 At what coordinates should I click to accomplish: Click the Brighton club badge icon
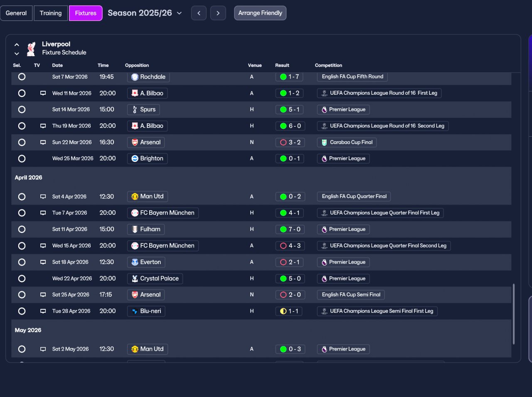tap(135, 158)
